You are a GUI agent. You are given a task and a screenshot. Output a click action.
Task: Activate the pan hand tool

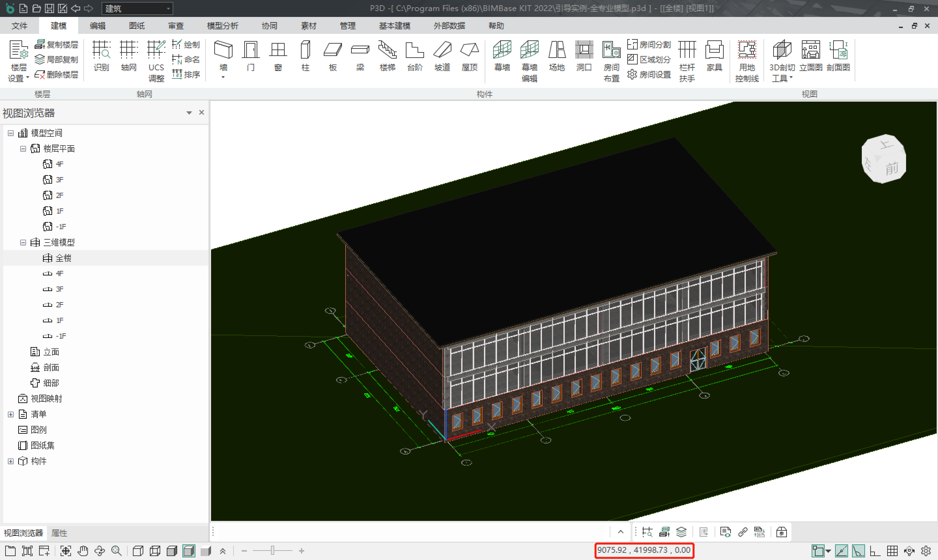coord(83,551)
